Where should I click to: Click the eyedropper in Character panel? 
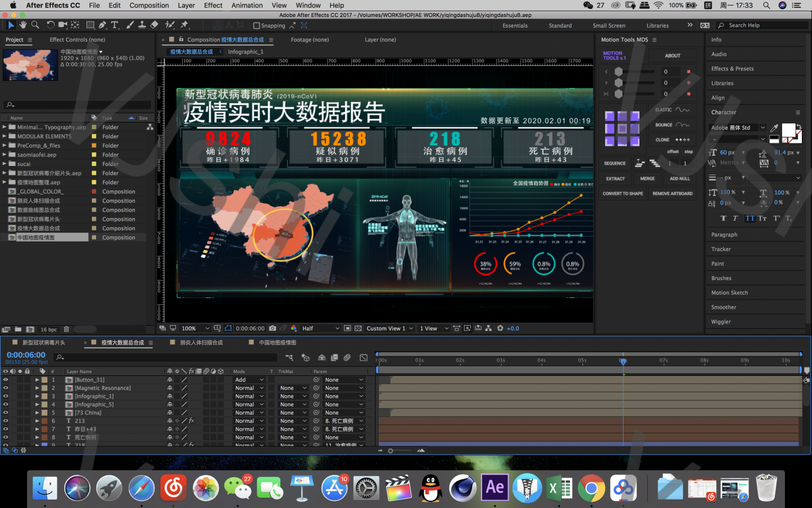pos(774,128)
